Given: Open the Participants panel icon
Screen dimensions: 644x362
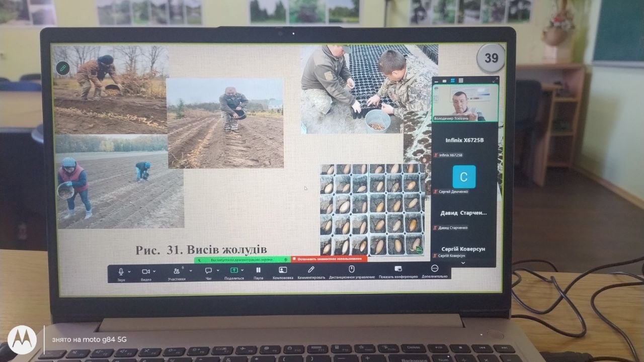Looking at the screenshot, I should pos(176,271).
